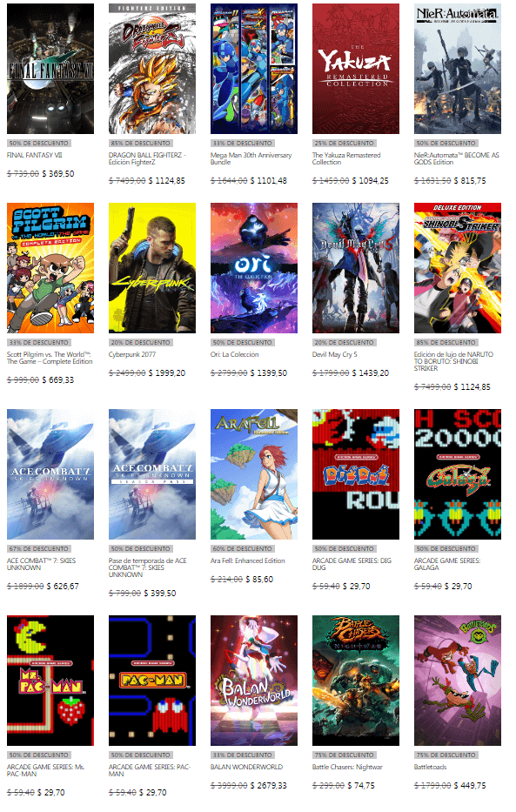Open the Mega Man 30th Anniversary Bundle cover
Image resolution: width=516 pixels, height=812 pixels.
(x=254, y=69)
